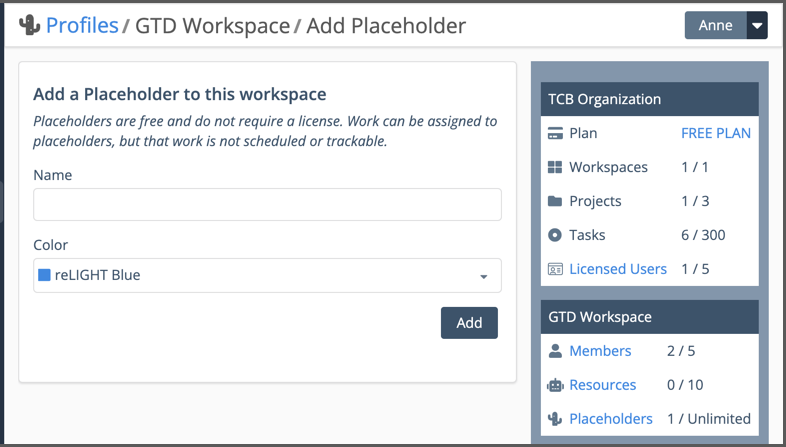Go to Profiles breadcrumb link
The height and width of the screenshot is (447, 786).
pyautogui.click(x=82, y=26)
